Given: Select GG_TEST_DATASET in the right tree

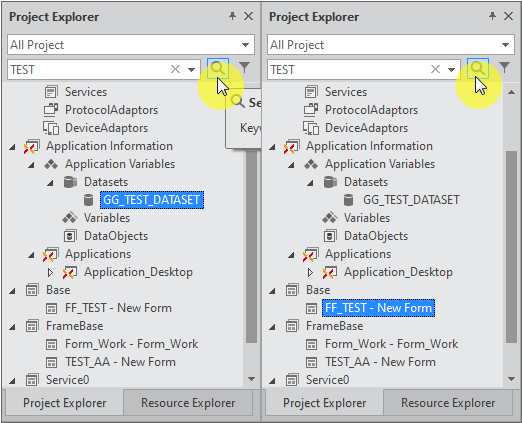Looking at the screenshot, I should click(411, 200).
